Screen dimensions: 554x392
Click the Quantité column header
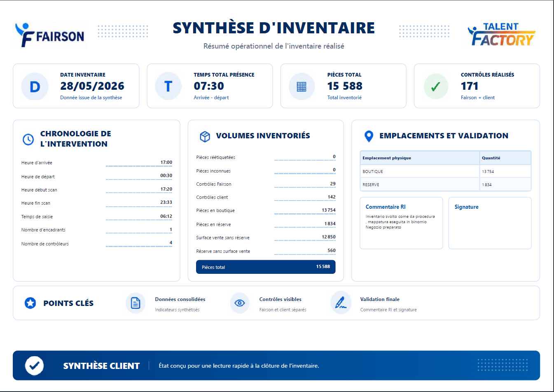pyautogui.click(x=505, y=158)
